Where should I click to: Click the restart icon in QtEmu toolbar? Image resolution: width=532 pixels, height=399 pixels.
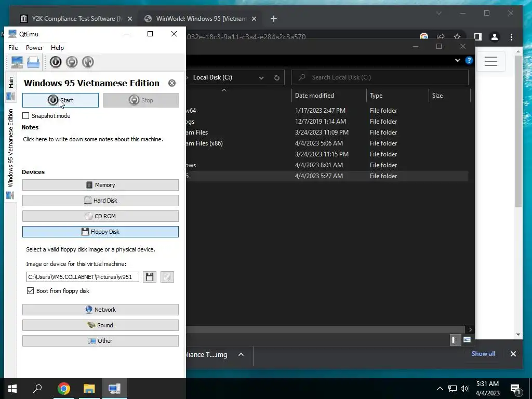tap(88, 62)
